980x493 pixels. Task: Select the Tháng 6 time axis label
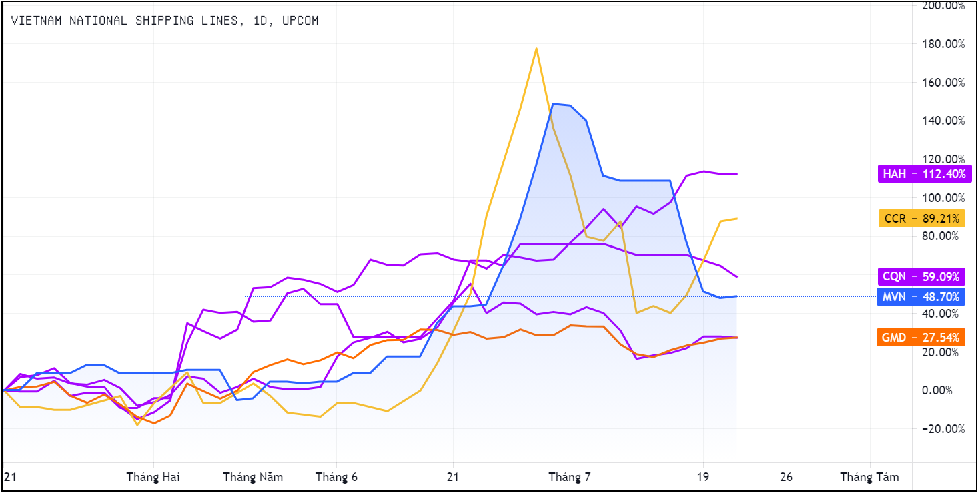pos(336,477)
